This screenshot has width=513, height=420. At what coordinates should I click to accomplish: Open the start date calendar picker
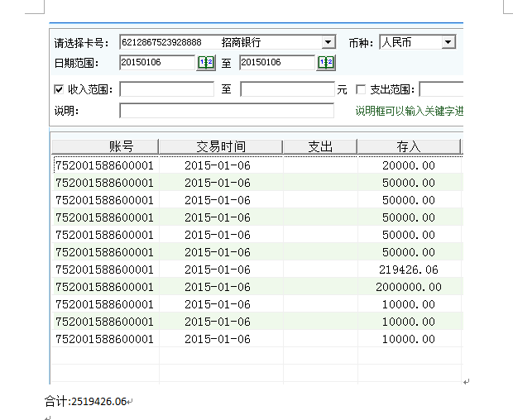206,63
